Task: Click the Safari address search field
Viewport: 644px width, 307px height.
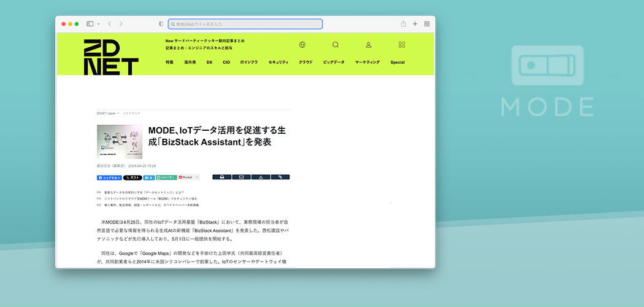Action: (245, 24)
